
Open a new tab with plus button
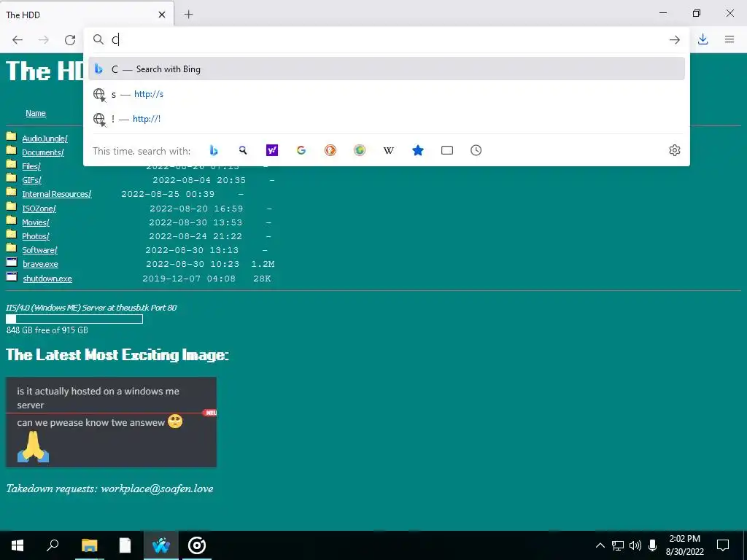click(x=189, y=15)
